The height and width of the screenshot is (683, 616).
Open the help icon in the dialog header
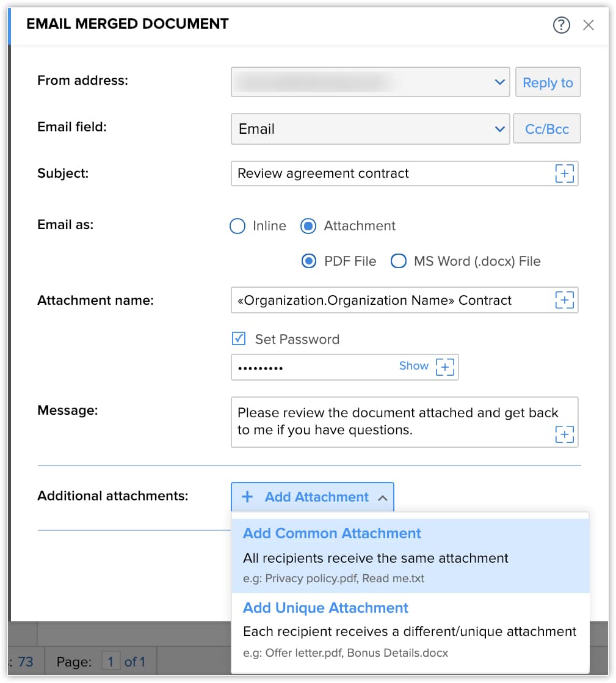click(561, 25)
